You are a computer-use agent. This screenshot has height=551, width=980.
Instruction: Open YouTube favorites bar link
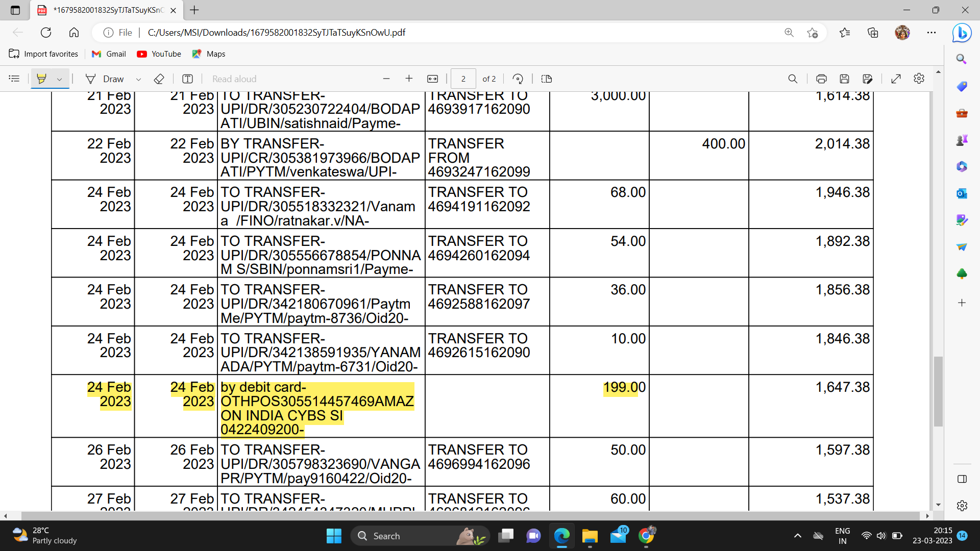pyautogui.click(x=159, y=54)
